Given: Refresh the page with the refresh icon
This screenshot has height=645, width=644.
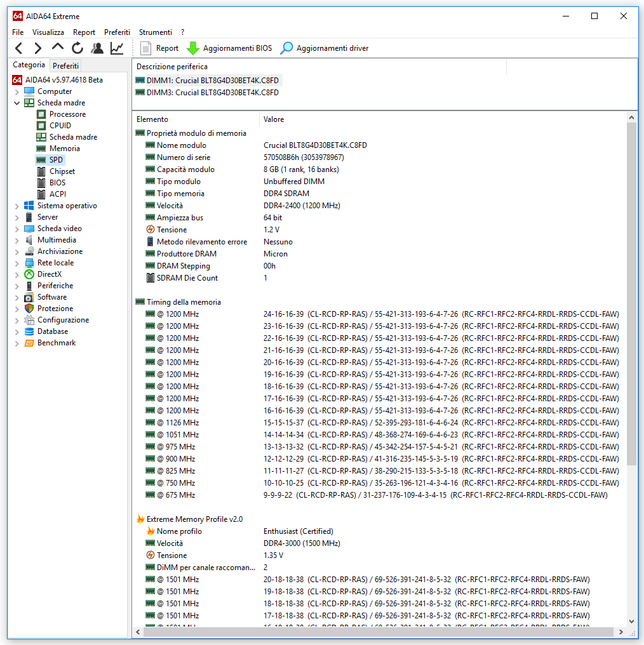Looking at the screenshot, I should [77, 48].
